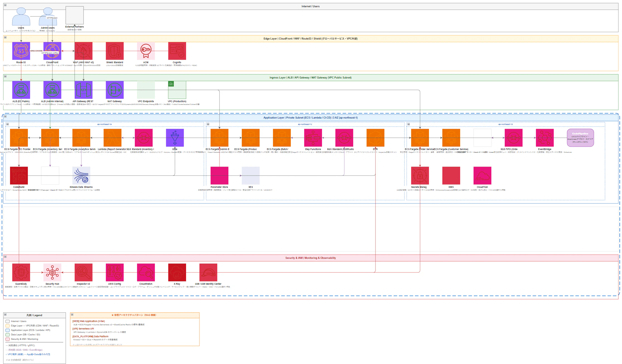Collapse the ap-northeast-1a zone group

coord(8,124)
